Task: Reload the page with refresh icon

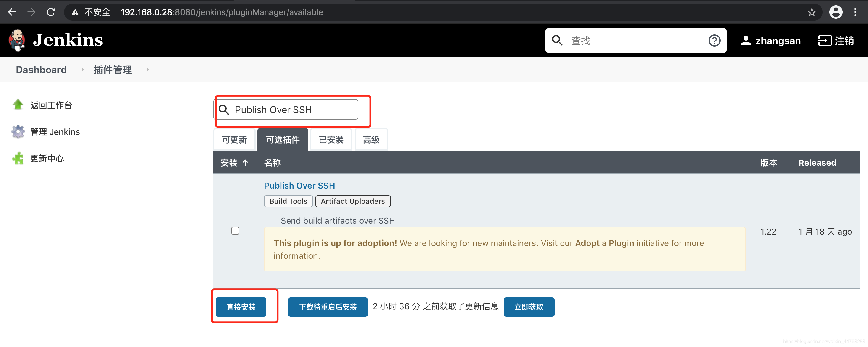Action: point(51,12)
